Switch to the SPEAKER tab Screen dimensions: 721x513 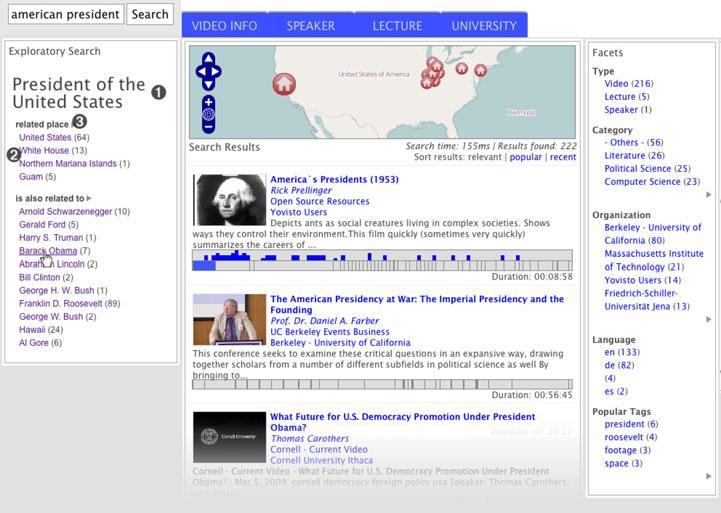point(311,25)
